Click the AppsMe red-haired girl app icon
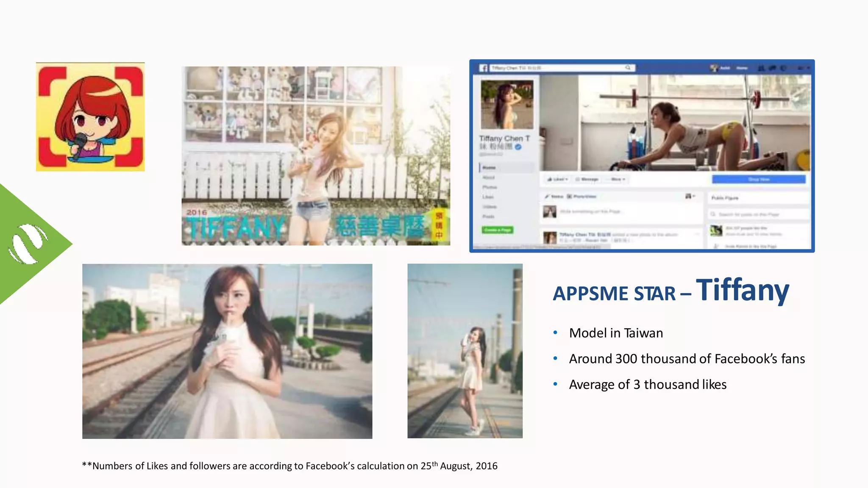Screen dimensions: 868x488 point(90,117)
